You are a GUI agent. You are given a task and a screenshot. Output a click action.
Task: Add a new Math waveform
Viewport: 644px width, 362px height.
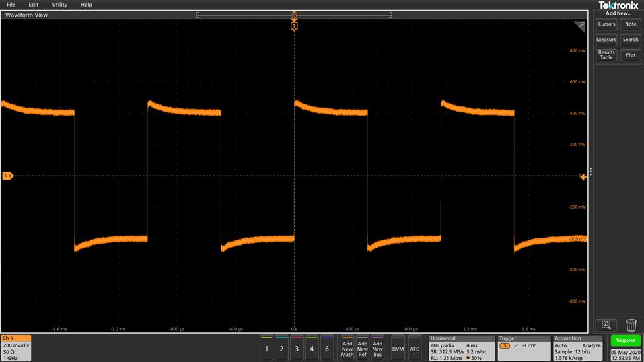click(347, 347)
